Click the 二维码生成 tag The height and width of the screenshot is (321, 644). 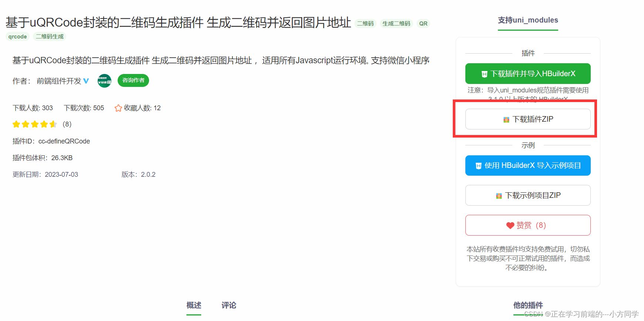(x=50, y=36)
